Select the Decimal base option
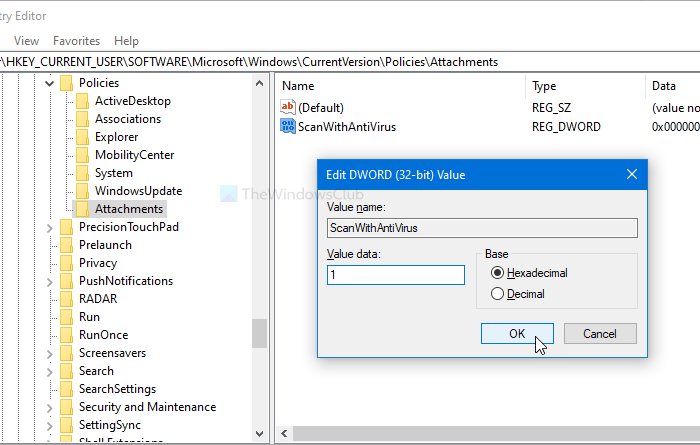700x445 pixels. click(x=498, y=294)
